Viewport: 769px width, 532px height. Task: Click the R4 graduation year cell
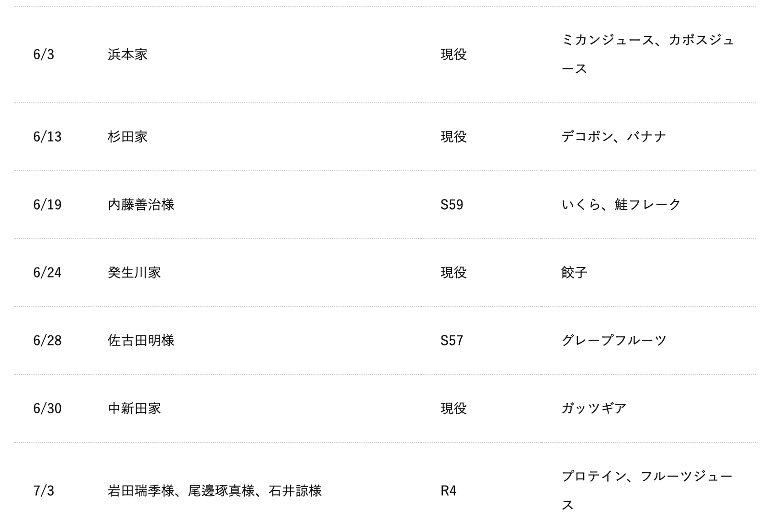(448, 491)
